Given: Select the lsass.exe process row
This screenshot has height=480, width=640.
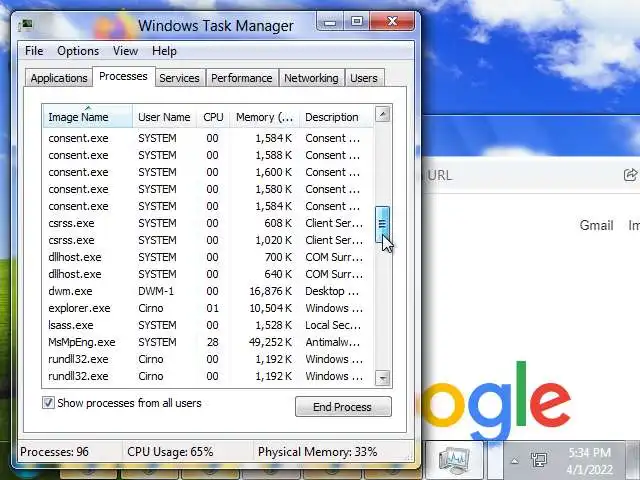Looking at the screenshot, I should click(208, 325).
